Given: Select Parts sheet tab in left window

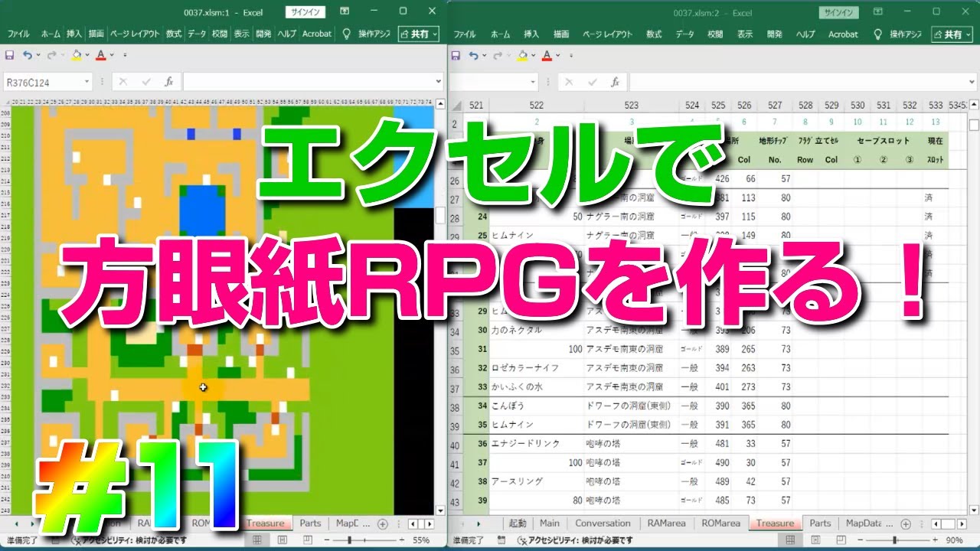Looking at the screenshot, I should coord(310,523).
